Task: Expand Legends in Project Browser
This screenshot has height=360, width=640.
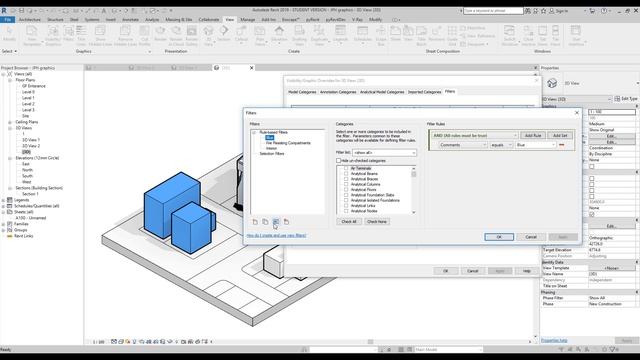Action: click(4, 200)
